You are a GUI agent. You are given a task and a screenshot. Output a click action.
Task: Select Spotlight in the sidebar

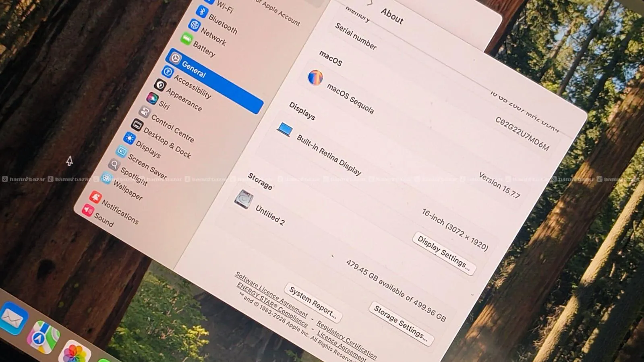pyautogui.click(x=134, y=176)
